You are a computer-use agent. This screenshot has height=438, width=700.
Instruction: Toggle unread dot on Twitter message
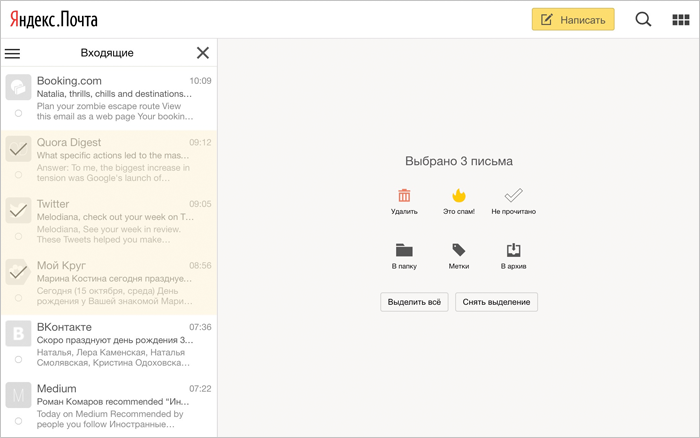[x=18, y=236]
